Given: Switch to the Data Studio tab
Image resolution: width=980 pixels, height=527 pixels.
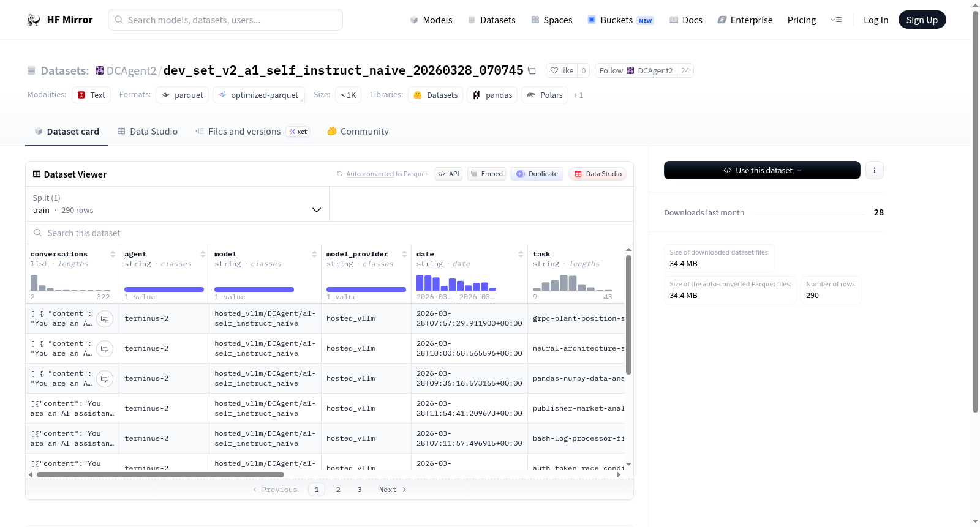Looking at the screenshot, I should (x=148, y=132).
